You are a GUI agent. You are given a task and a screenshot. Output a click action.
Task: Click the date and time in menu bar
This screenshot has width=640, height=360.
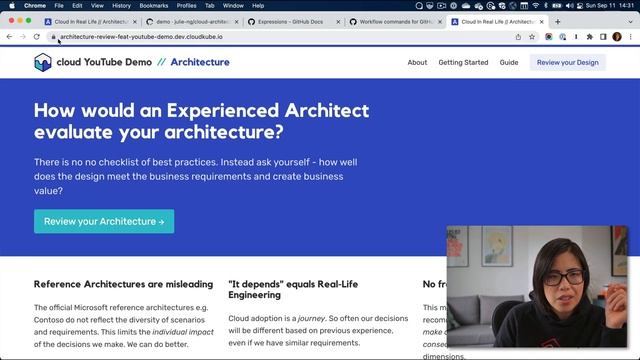coord(611,6)
